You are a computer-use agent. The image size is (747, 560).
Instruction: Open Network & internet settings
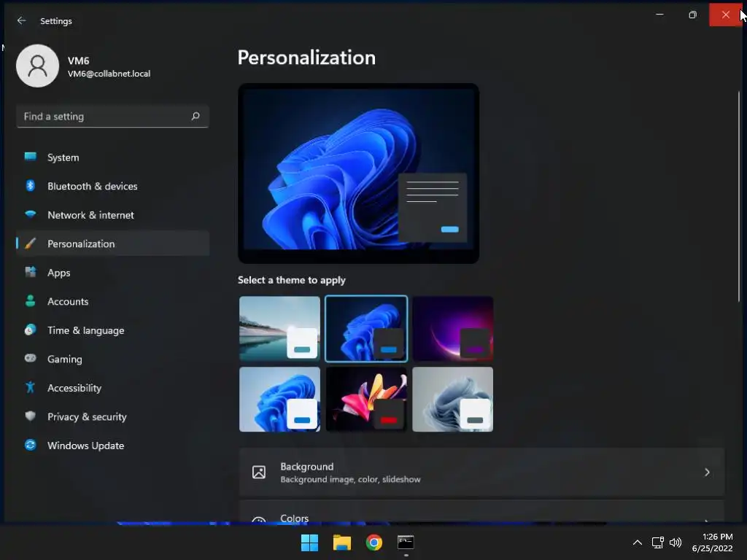112,215
